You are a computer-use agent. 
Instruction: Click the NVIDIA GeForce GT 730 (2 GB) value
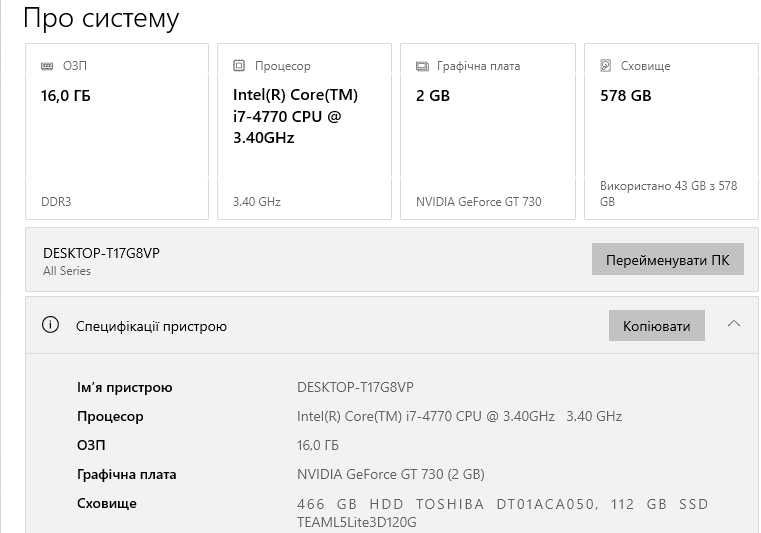(390, 474)
